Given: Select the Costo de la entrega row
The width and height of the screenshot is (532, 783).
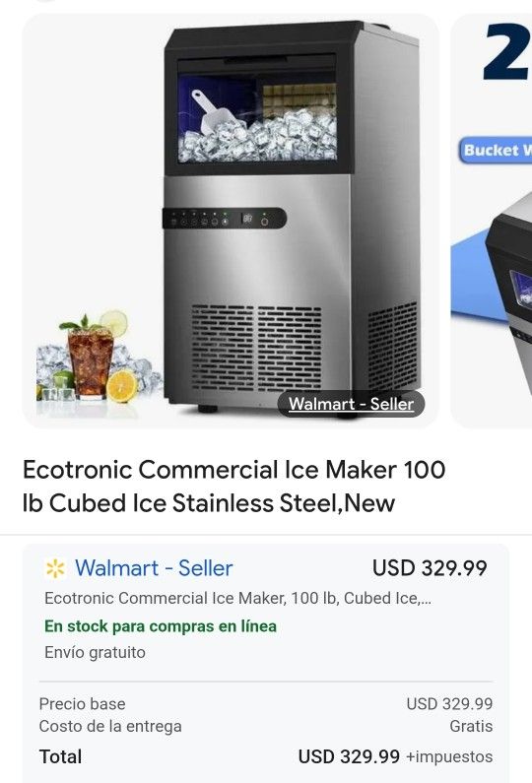Looking at the screenshot, I should point(266,726).
